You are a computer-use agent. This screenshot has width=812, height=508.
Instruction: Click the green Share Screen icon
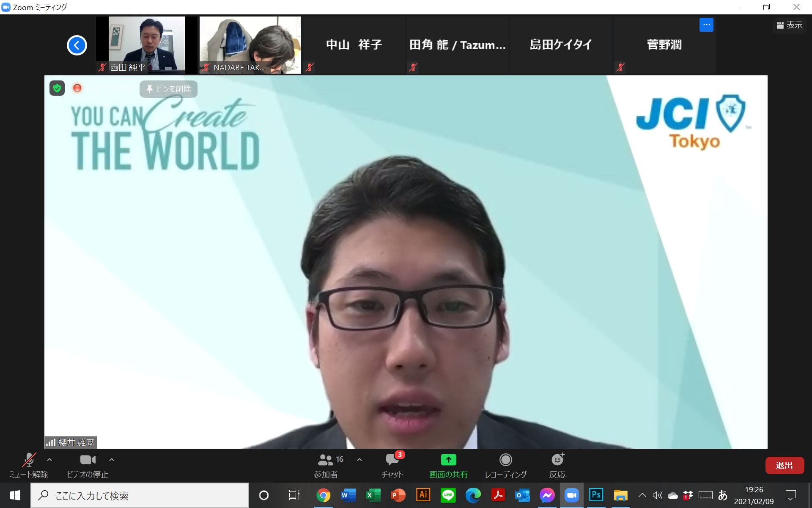click(x=448, y=460)
